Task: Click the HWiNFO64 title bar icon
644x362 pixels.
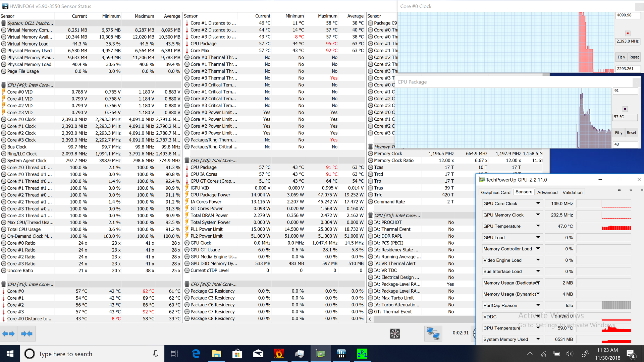Action: tap(5, 6)
